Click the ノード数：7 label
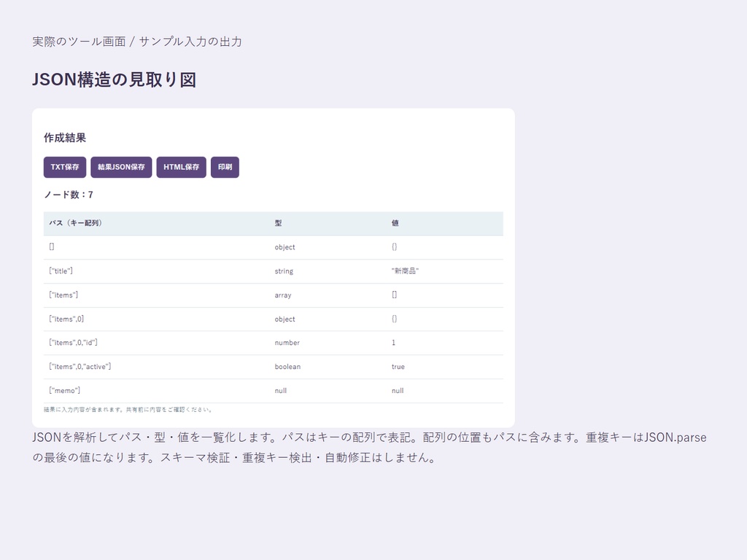Image resolution: width=747 pixels, height=560 pixels. point(69,195)
